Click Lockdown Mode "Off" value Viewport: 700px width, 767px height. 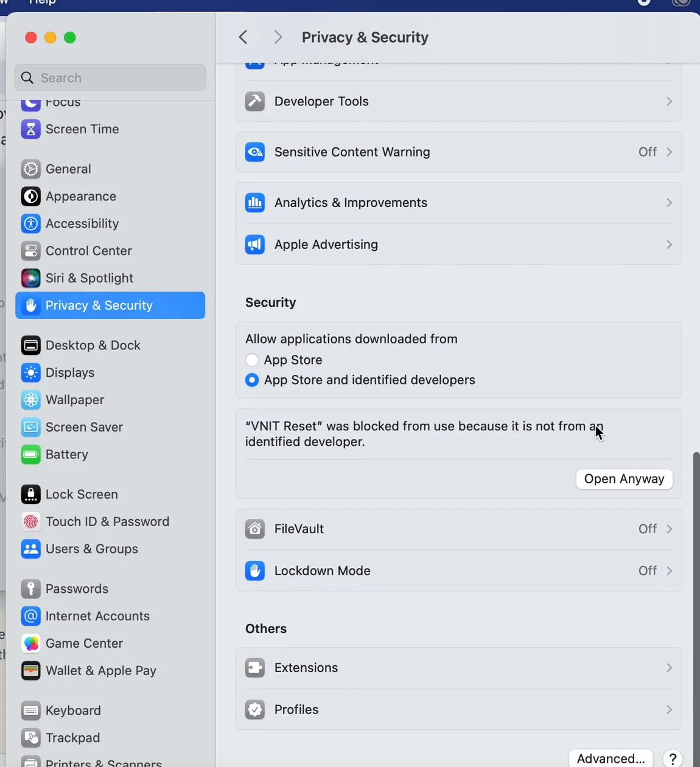click(647, 570)
